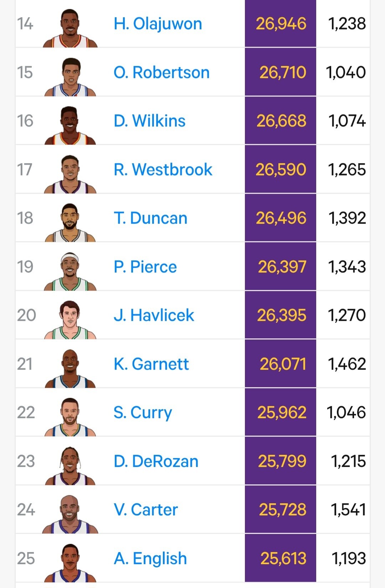Viewport: 385px width, 588px height.
Task: Click P. Pierce's headband avatar
Action: (70, 271)
